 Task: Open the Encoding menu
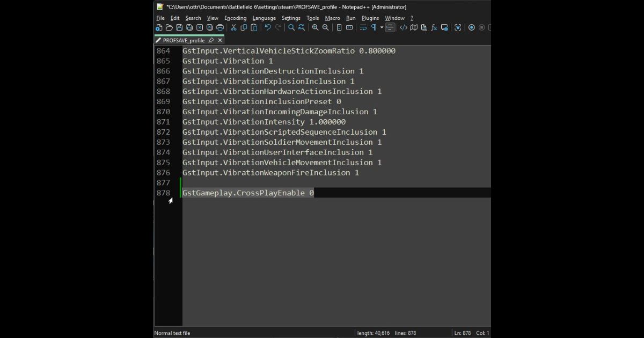pos(235,18)
